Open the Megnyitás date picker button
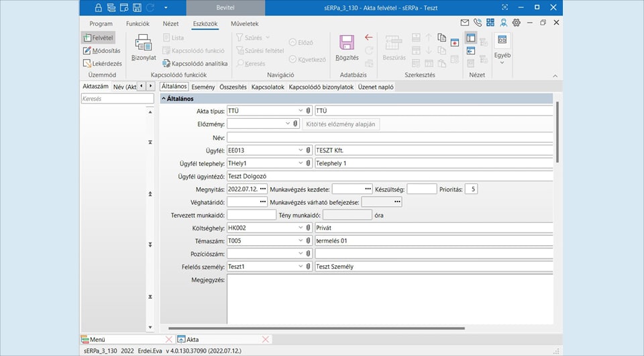Image resolution: width=644 pixels, height=356 pixels. (x=262, y=189)
